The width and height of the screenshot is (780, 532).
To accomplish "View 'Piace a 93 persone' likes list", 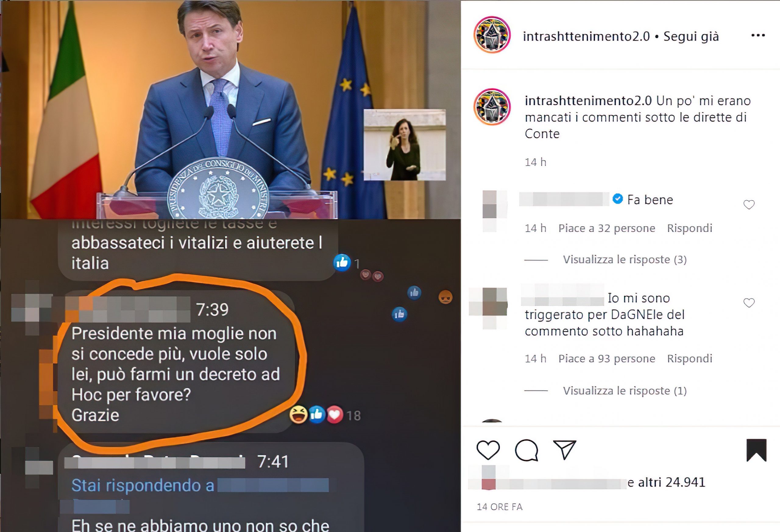I will point(606,359).
